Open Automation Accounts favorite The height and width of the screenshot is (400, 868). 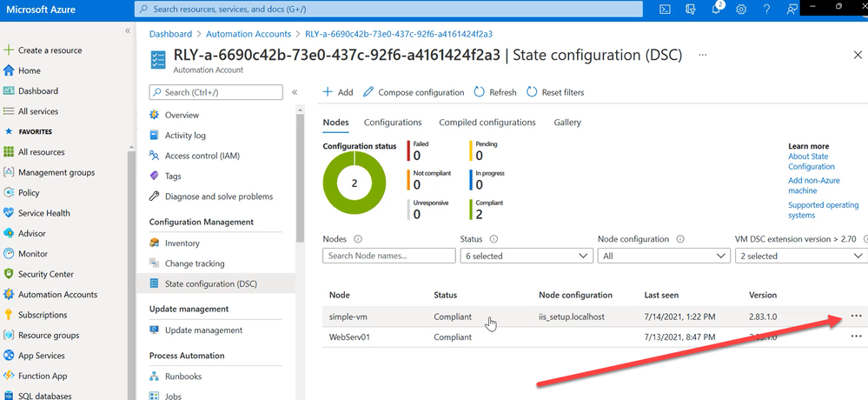click(57, 295)
